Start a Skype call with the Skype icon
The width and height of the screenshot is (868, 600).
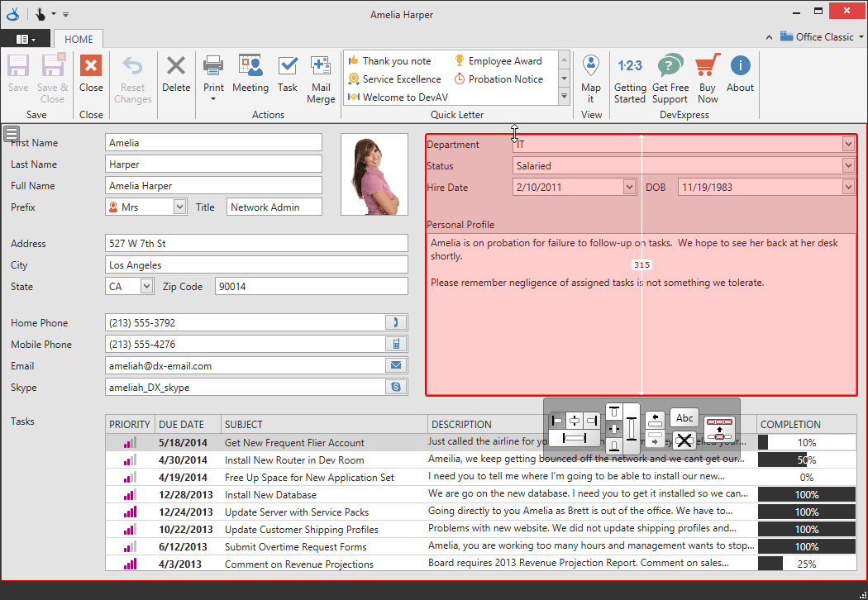click(x=395, y=387)
